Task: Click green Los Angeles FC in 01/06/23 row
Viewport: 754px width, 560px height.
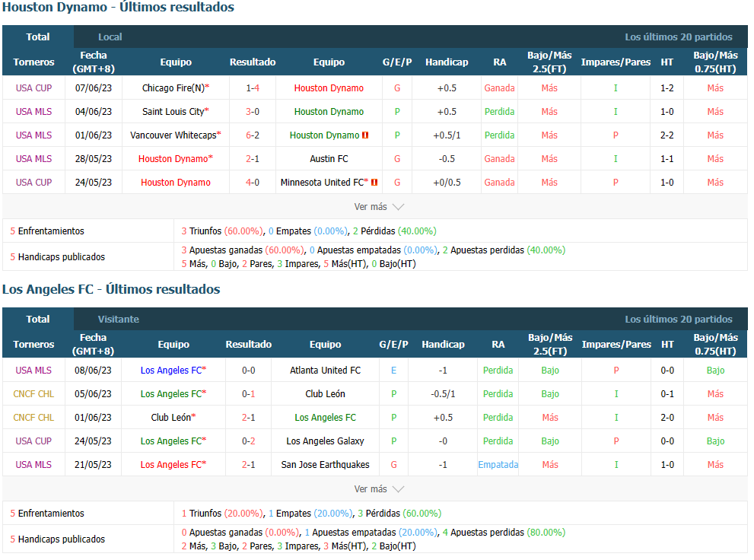Action: [x=325, y=417]
